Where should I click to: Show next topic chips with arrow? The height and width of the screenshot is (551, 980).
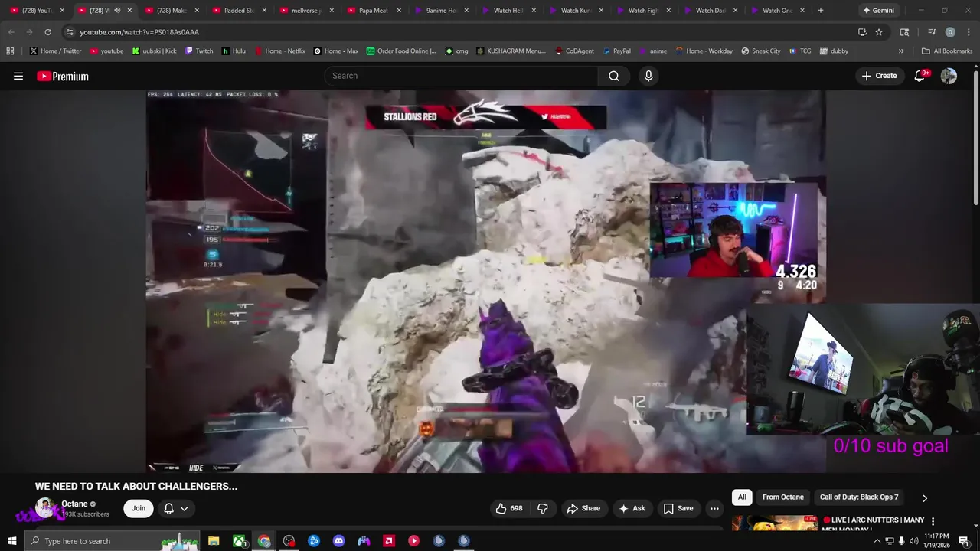pos(924,498)
